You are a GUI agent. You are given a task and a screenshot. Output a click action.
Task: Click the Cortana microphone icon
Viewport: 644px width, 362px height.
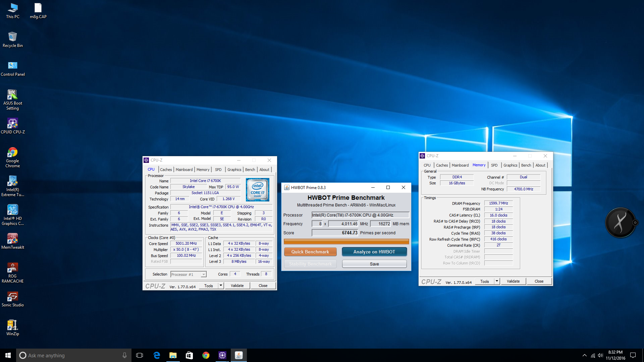pyautogui.click(x=124, y=355)
